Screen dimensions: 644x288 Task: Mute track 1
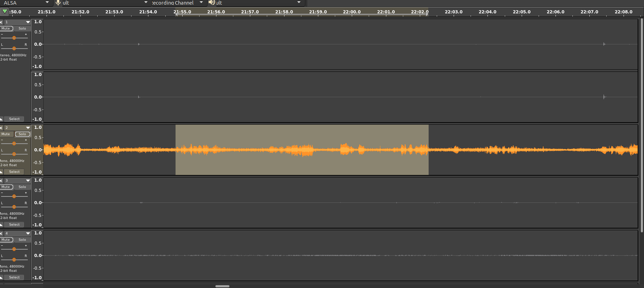tap(6, 29)
